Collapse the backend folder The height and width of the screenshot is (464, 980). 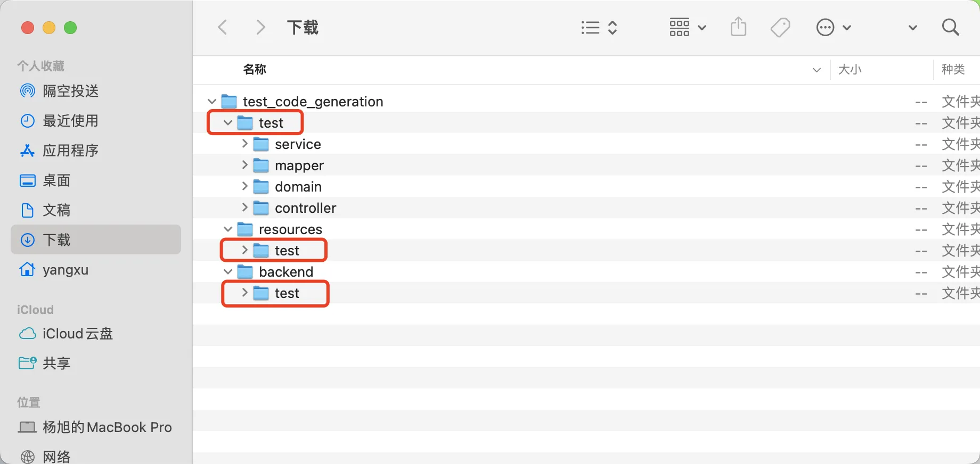[228, 271]
